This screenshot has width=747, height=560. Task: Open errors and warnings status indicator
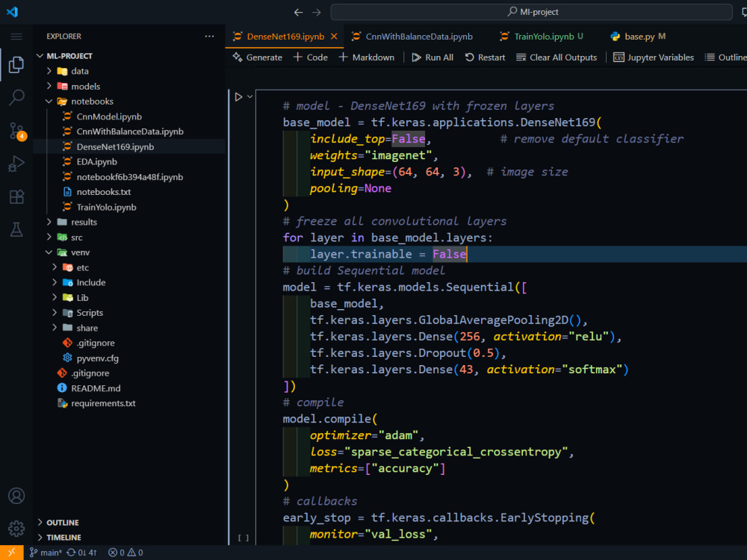point(125,553)
